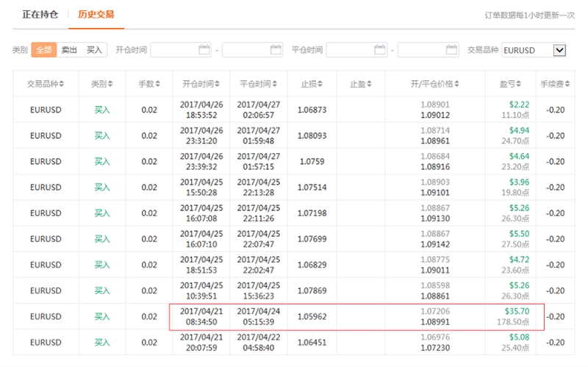Select the 全部 category filter
588x367 pixels.
tap(44, 49)
